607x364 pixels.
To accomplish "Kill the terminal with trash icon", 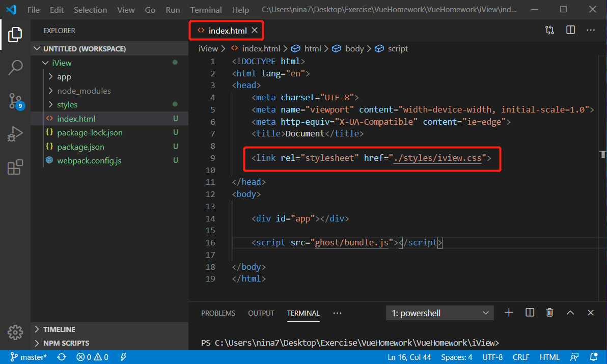I will (x=549, y=313).
